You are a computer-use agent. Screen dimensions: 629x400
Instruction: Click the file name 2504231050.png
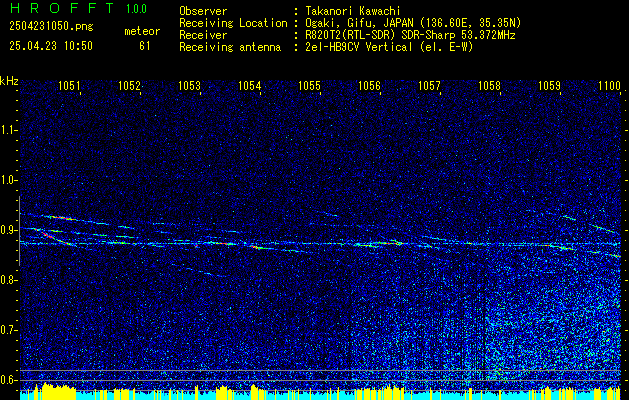(x=51, y=27)
